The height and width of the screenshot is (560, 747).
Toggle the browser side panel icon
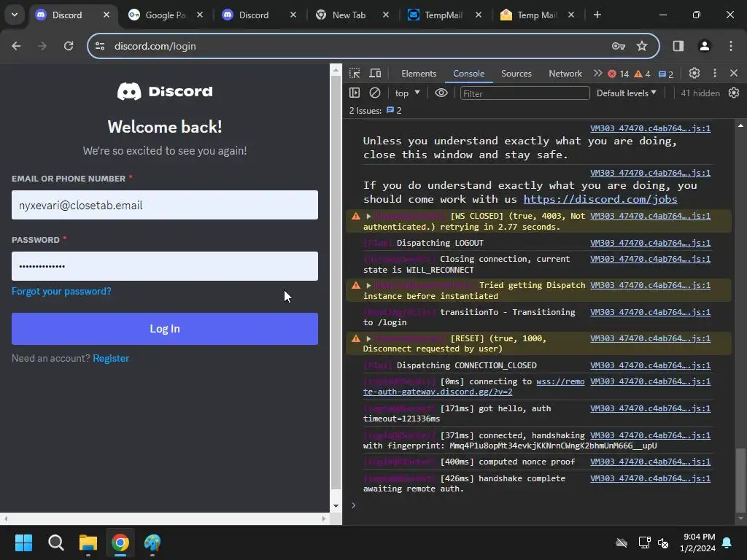click(x=678, y=46)
